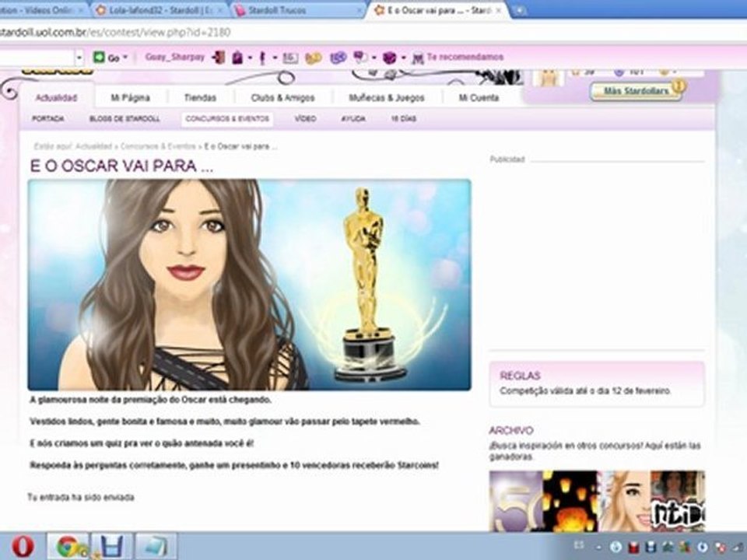
Task: Open the floppy-disk app in taskbar
Action: (x=111, y=546)
